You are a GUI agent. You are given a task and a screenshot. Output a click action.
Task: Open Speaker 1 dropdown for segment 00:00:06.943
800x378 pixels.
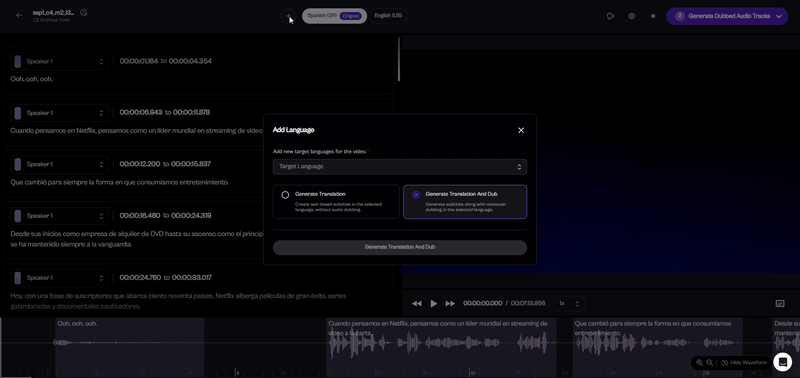[59, 113]
